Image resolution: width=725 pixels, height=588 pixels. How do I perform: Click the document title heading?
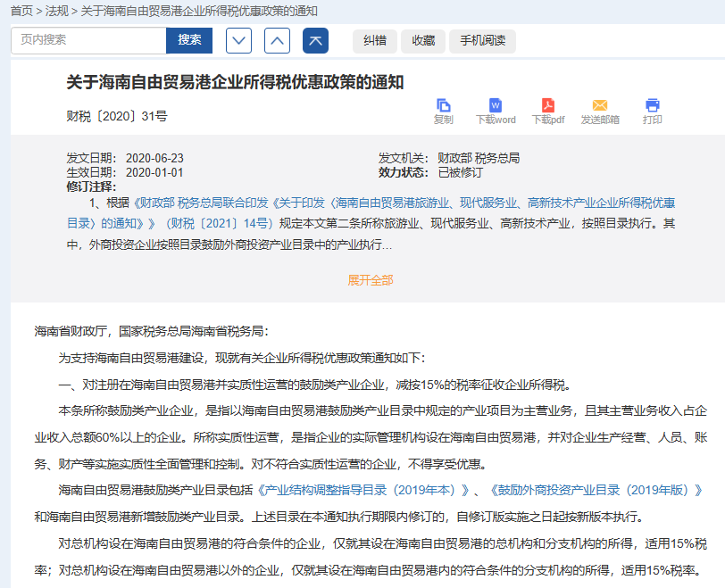coord(236,83)
